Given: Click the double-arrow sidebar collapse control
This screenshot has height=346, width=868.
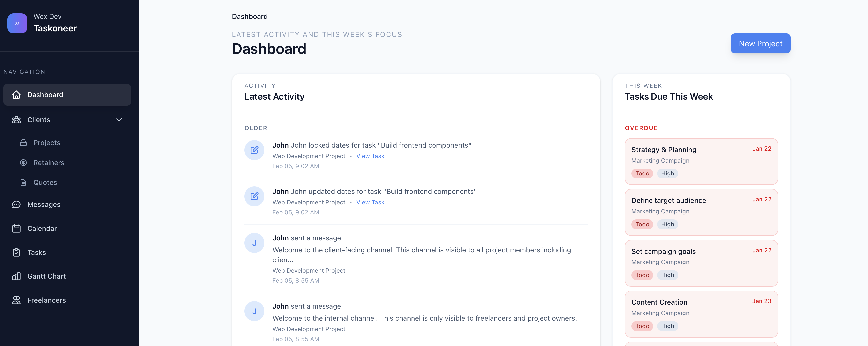Looking at the screenshot, I should coord(17,23).
